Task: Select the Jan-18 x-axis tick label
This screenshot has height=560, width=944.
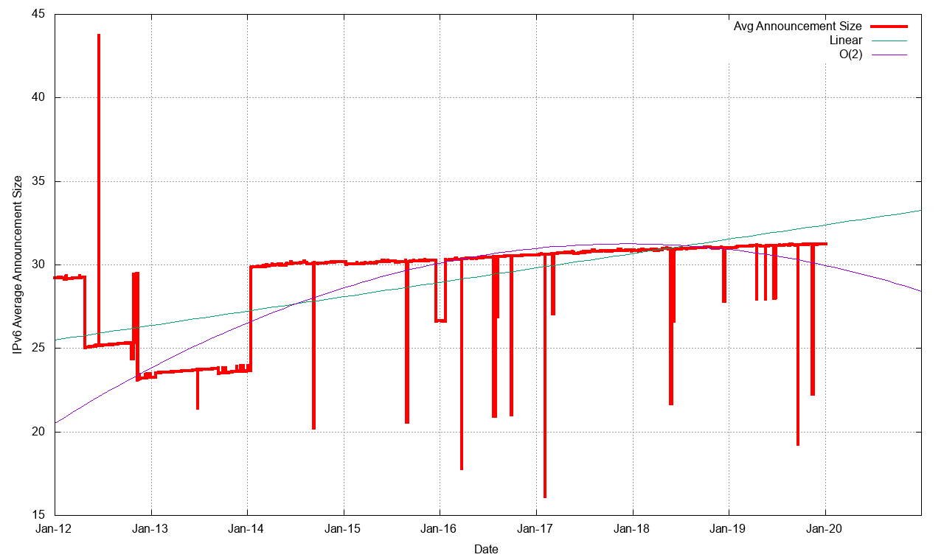Action: 633,528
